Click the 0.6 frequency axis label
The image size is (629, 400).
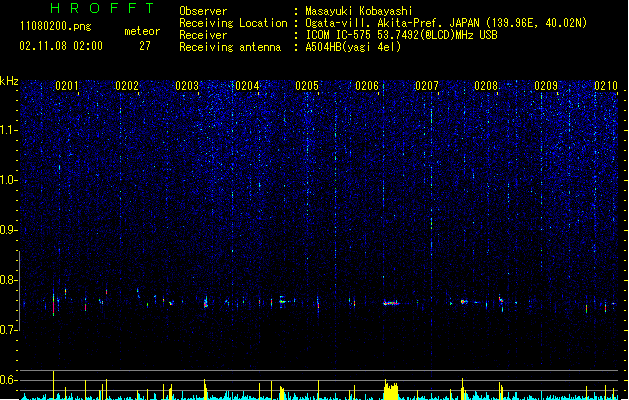(x=8, y=380)
